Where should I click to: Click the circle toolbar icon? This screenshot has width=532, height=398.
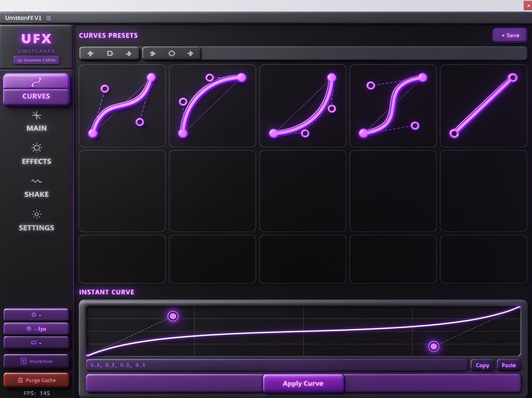[172, 54]
